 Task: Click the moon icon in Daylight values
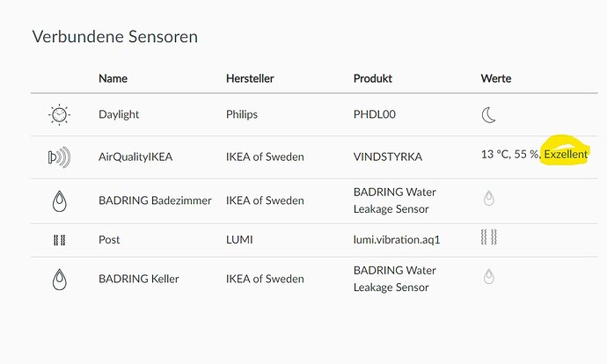point(489,114)
